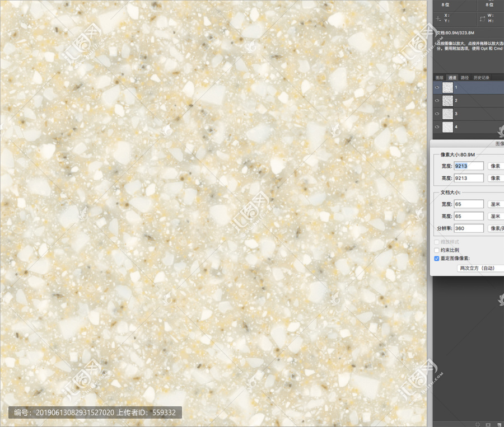
Task: Open pixel height unit dropdown 像素
Action: [x=496, y=178]
